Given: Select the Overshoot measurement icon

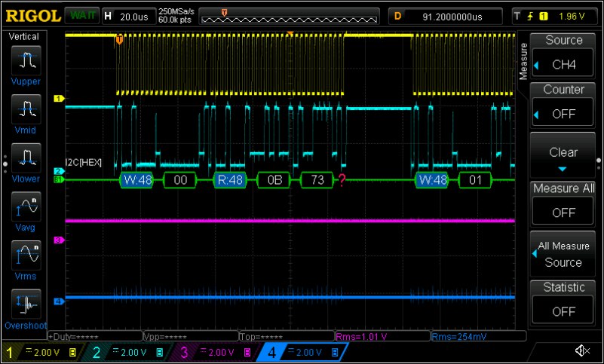Looking at the screenshot, I should coord(27,303).
